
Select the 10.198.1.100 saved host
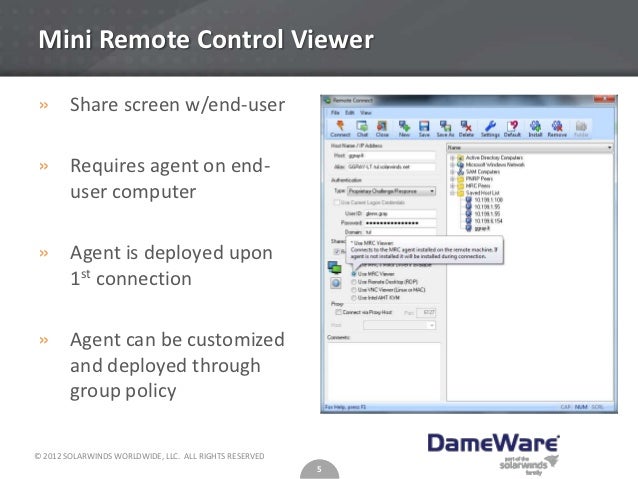tap(484, 200)
